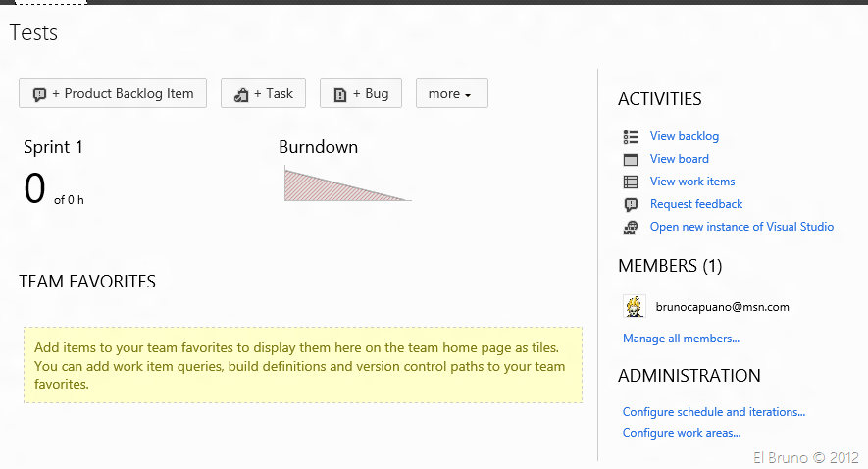Click the brunocapuano member avatar
The height and width of the screenshot is (469, 868).
pos(635,306)
